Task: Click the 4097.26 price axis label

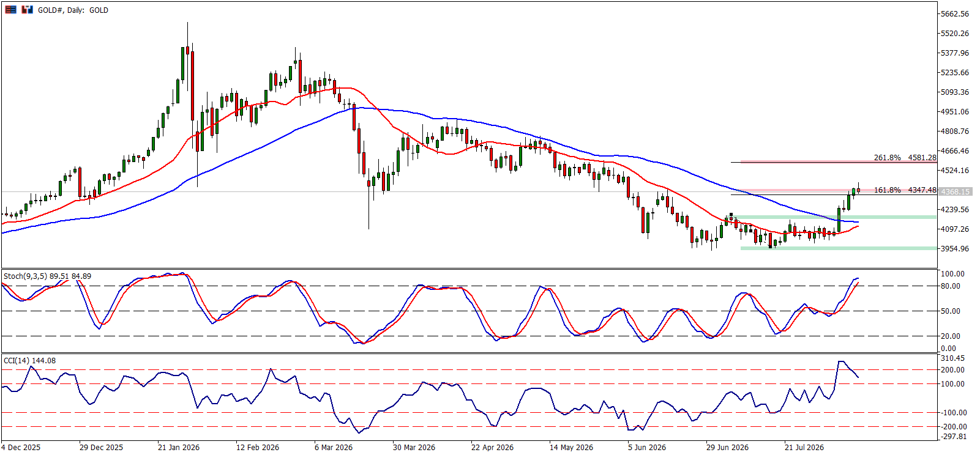Action: click(x=955, y=229)
